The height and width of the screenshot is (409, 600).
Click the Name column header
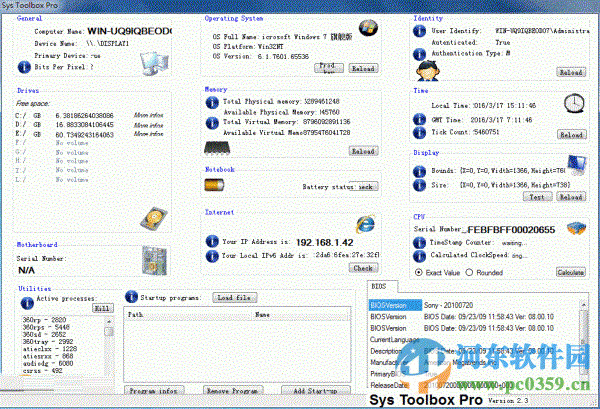pos(301,314)
